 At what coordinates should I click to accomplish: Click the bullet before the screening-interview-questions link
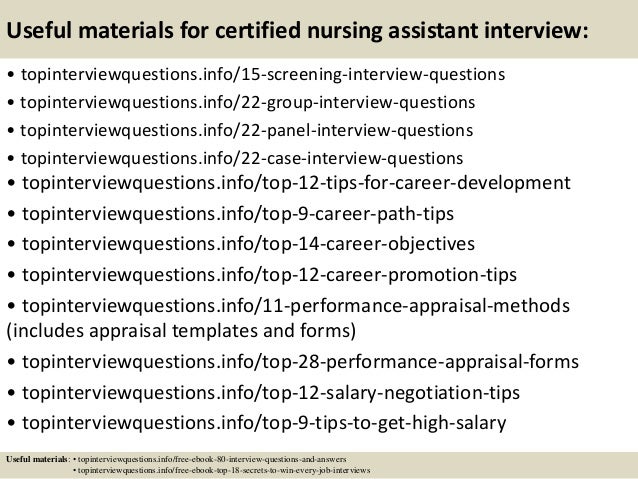pos(11,75)
